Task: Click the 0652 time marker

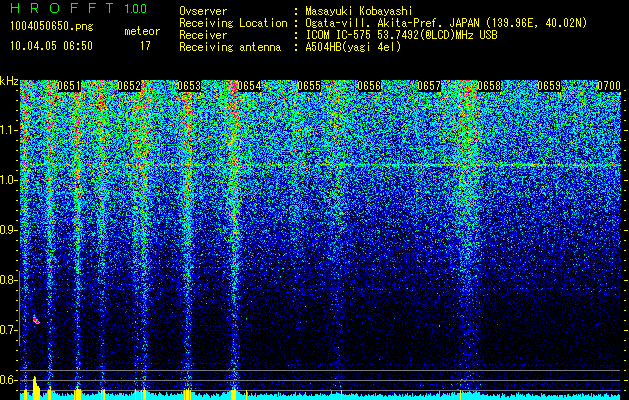Action: (129, 86)
